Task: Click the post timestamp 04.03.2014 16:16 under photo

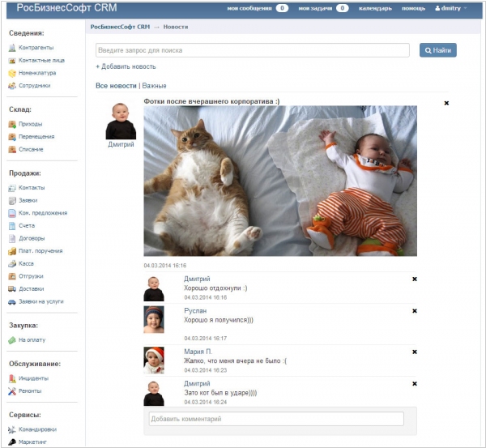Action: (x=165, y=266)
